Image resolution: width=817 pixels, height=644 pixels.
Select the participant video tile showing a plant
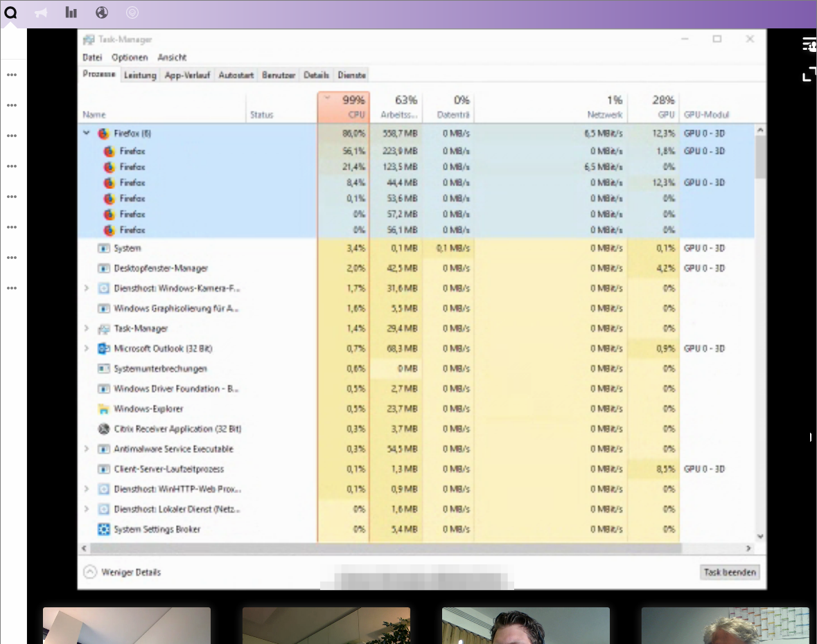[x=326, y=625]
